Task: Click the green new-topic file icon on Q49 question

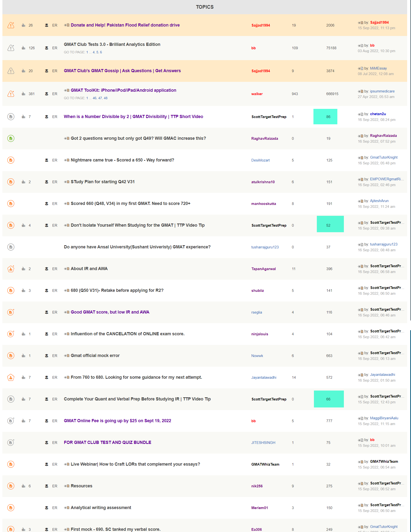Action: click(x=11, y=138)
